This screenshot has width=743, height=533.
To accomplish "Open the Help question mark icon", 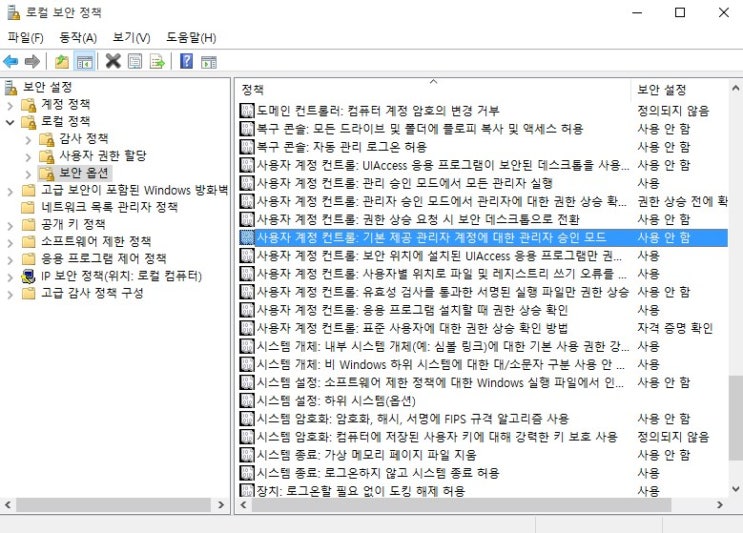I will pos(187,61).
